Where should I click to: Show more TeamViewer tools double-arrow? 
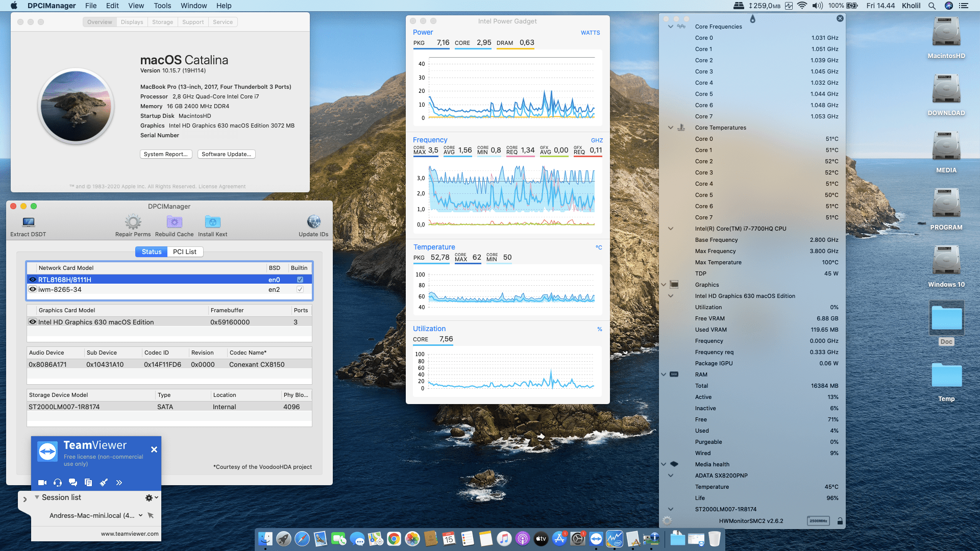click(119, 483)
